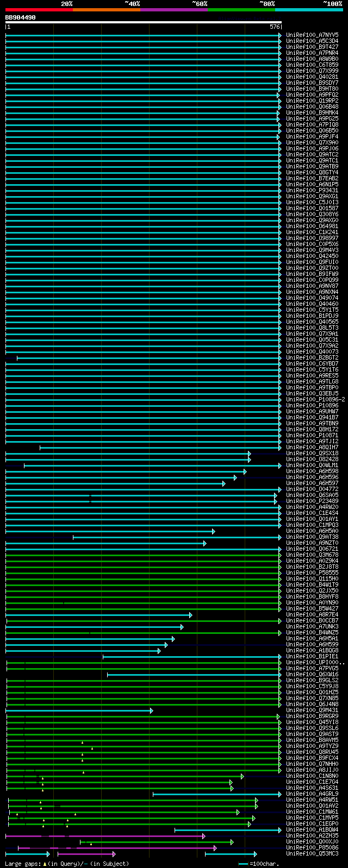Select hit label UniRef100_B9HT80
This screenshot has width=348, height=868.
point(312,89)
